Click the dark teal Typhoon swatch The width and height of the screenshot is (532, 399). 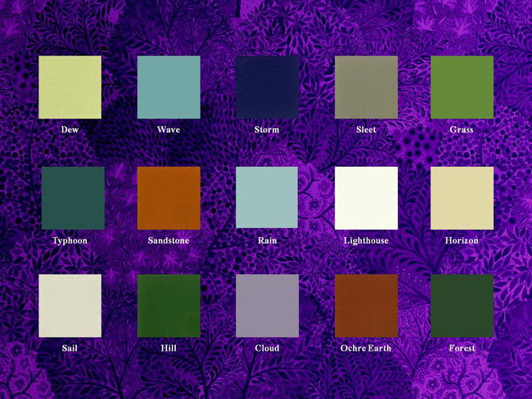click(73, 198)
